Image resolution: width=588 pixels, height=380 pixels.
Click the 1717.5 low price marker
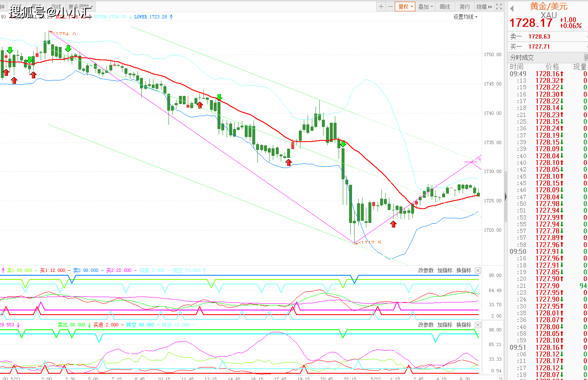point(370,243)
